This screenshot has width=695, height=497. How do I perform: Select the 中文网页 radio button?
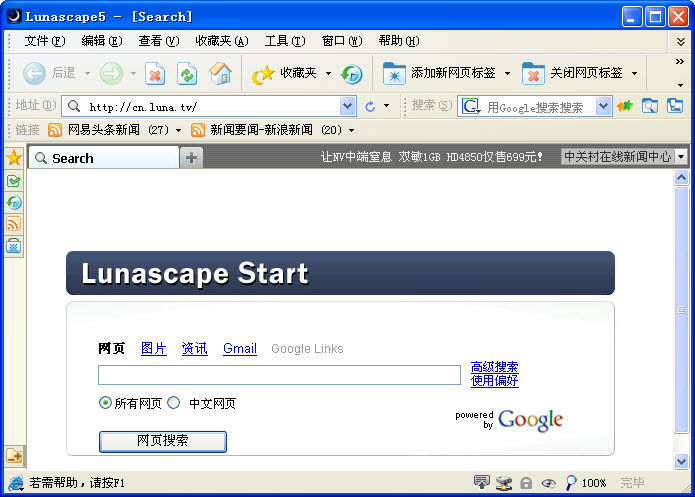pos(174,403)
